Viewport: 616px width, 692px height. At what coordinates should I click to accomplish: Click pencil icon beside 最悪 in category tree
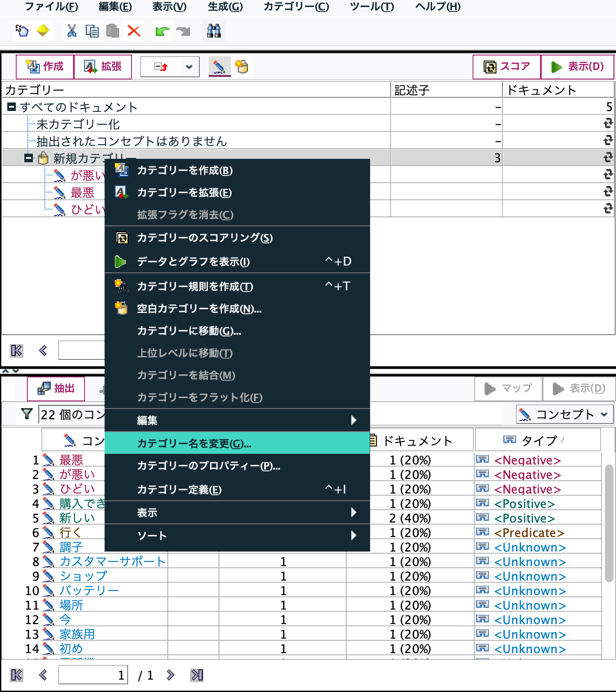[59, 193]
